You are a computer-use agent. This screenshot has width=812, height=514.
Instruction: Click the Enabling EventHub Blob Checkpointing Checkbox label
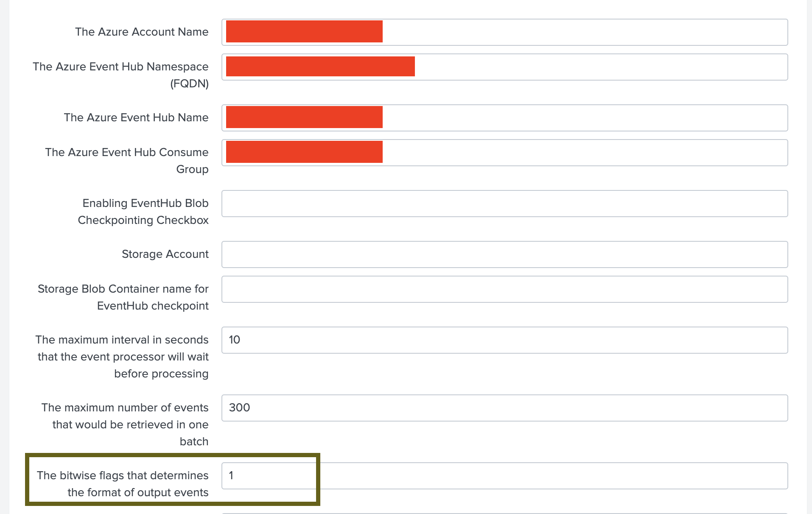point(143,212)
